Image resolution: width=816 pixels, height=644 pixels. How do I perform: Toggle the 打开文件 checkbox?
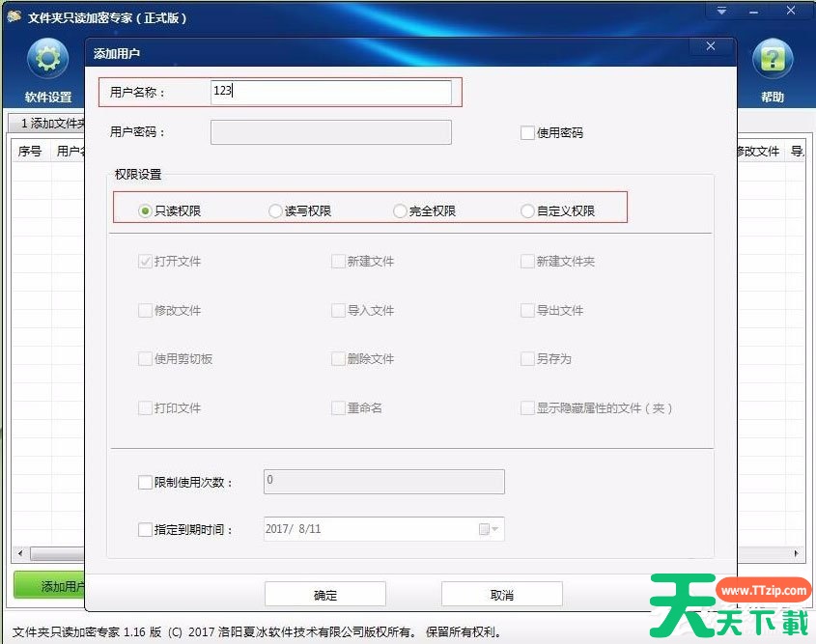(145, 261)
